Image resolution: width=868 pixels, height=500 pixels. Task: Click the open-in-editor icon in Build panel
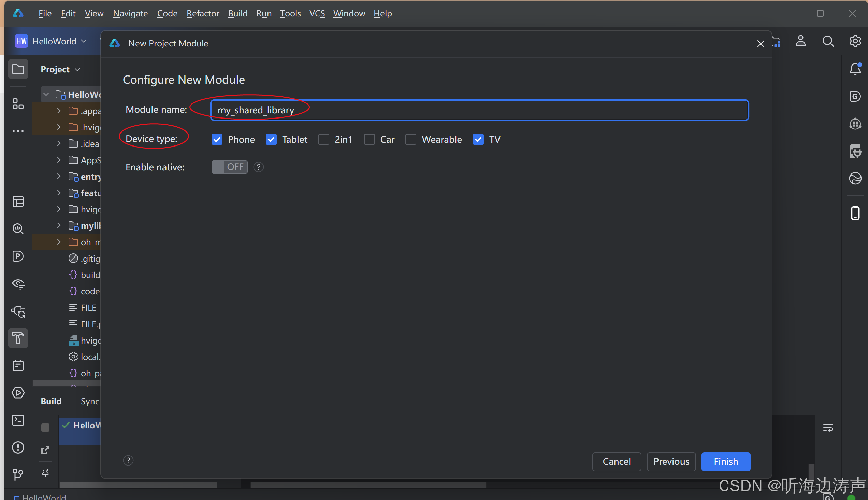45,450
